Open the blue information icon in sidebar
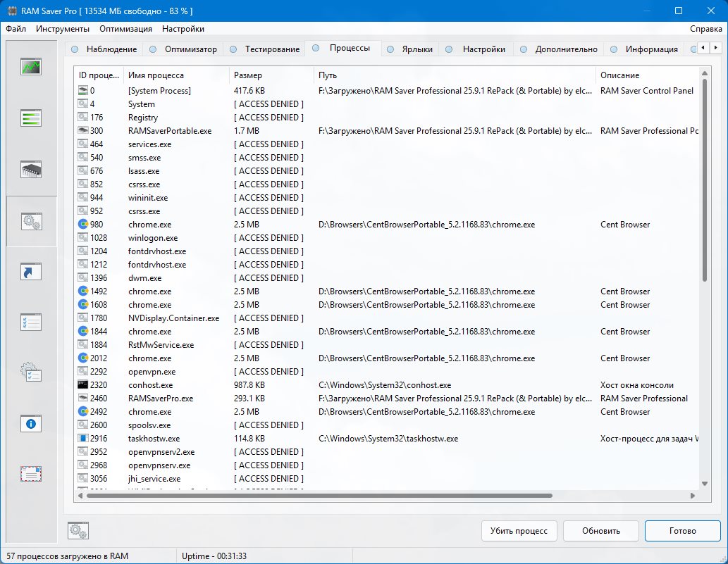 coord(31,423)
